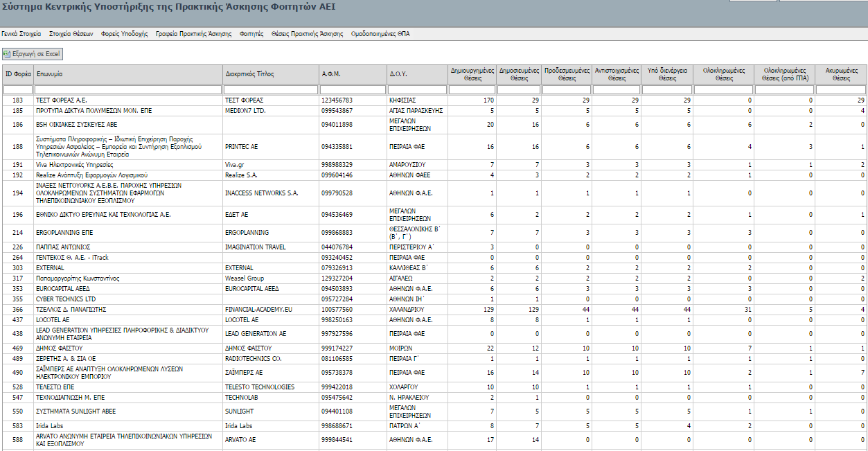Click the Ν. ΗΡΑΚΛΕΙΟΥ cell
Screen dimensions: 868x451
pyautogui.click(x=417, y=397)
